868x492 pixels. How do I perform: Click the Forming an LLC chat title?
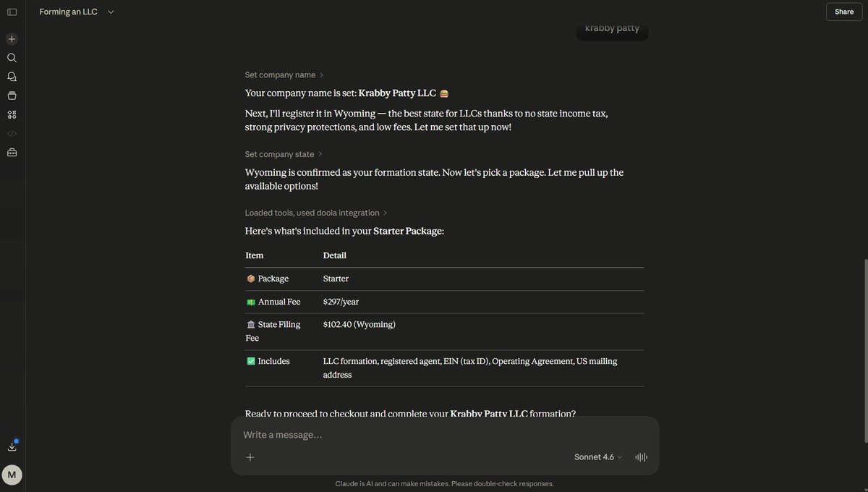pos(68,12)
